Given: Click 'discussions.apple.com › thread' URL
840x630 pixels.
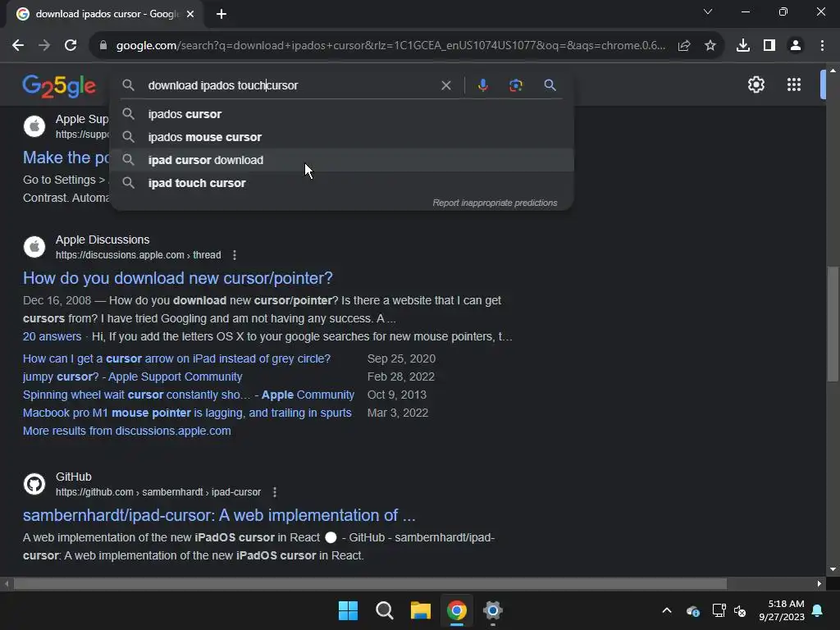Looking at the screenshot, I should coord(138,255).
